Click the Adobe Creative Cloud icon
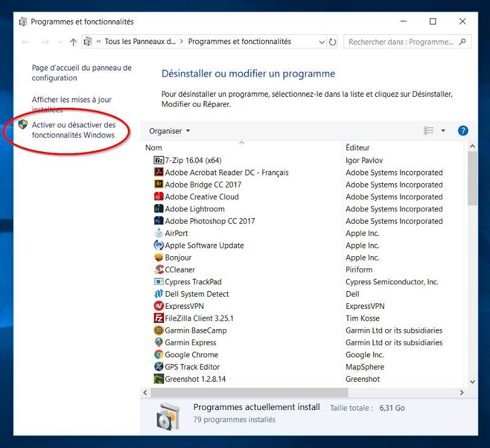The width and height of the screenshot is (490, 448). tap(159, 197)
